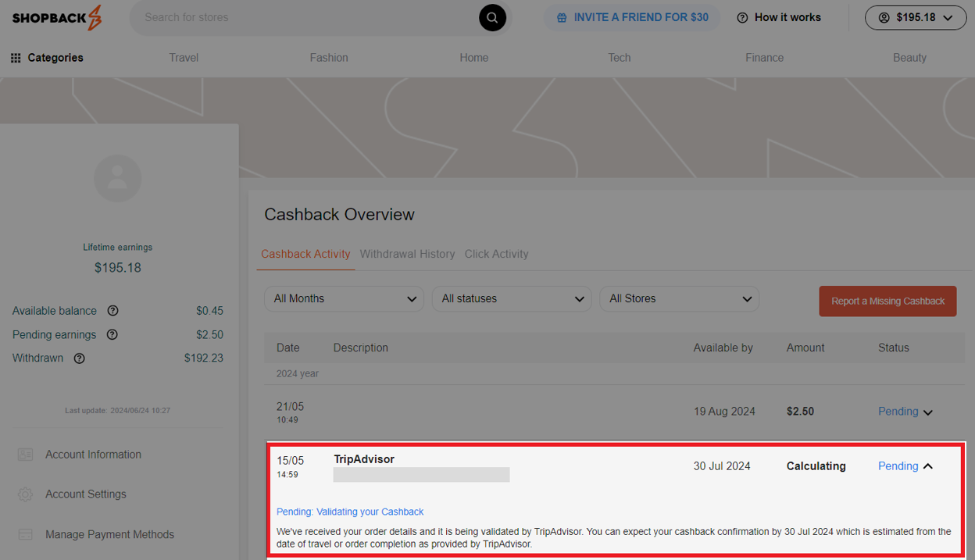Open the All statuses filter dropdown
The image size is (975, 560).
click(x=512, y=298)
